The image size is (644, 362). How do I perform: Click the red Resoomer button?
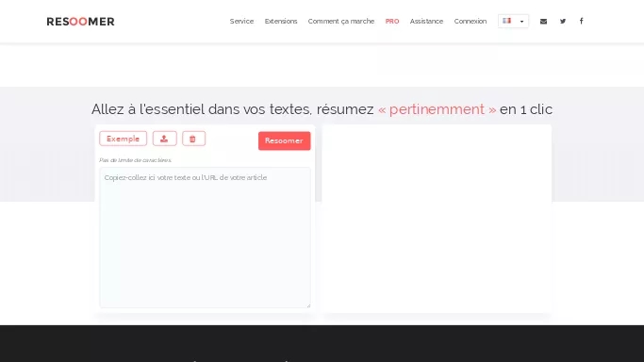[284, 140]
